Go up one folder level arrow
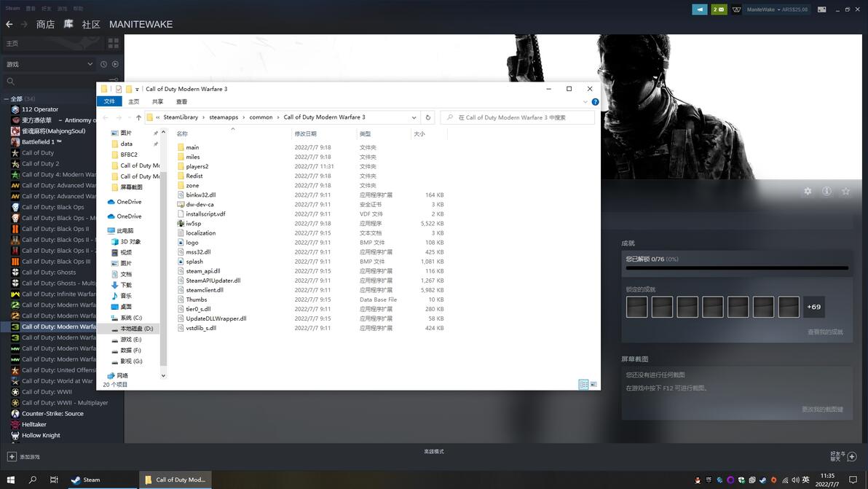868x489 pixels. point(138,117)
